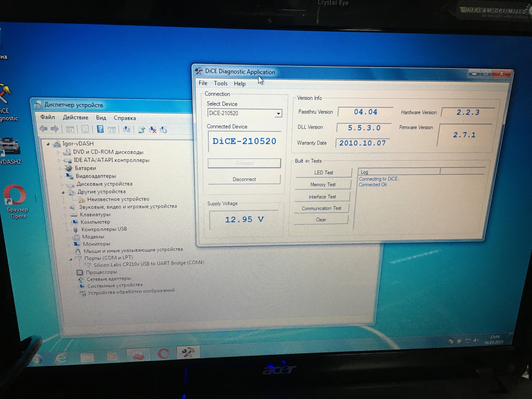Click Disable device toolbar icon
This screenshot has width=532, height=399.
pyautogui.click(x=163, y=130)
